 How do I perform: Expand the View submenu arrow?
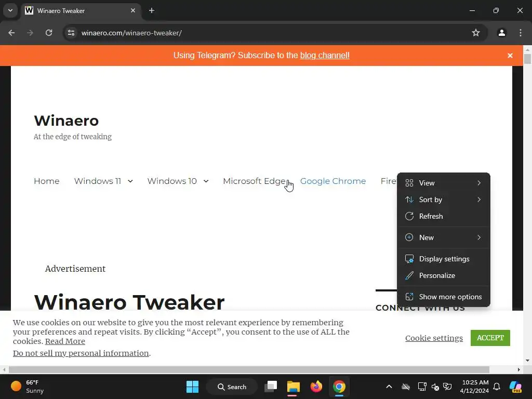tap(479, 183)
